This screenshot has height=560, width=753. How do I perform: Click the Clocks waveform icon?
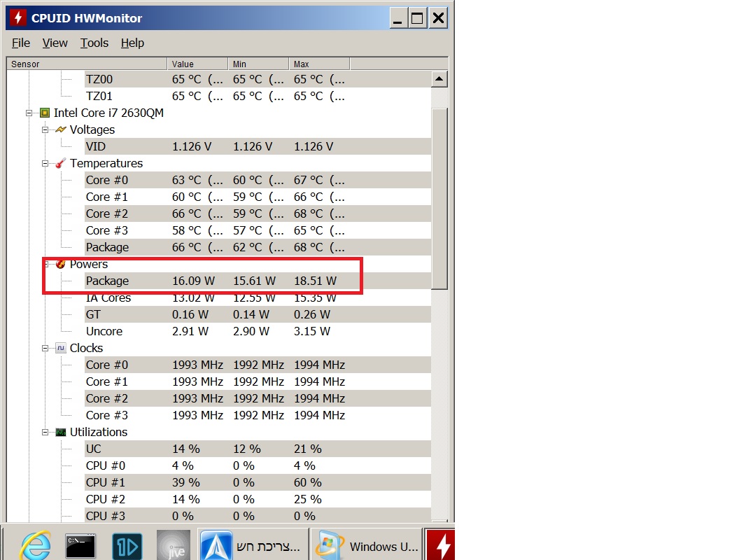click(60, 348)
